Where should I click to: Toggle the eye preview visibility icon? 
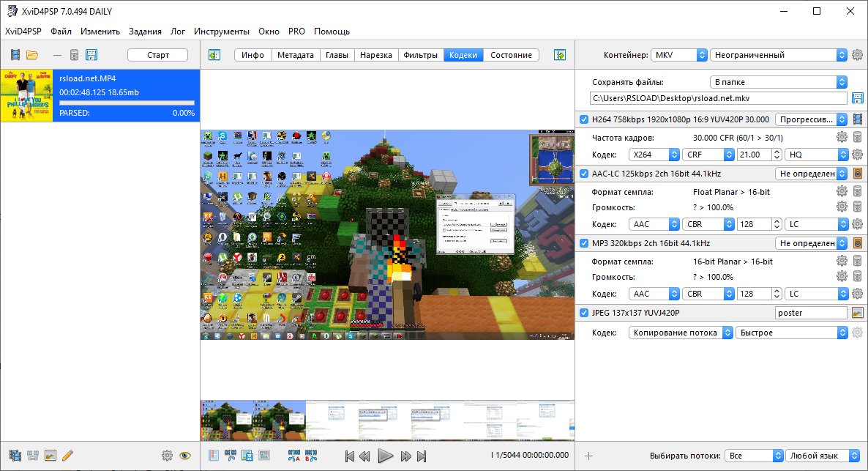[x=185, y=456]
